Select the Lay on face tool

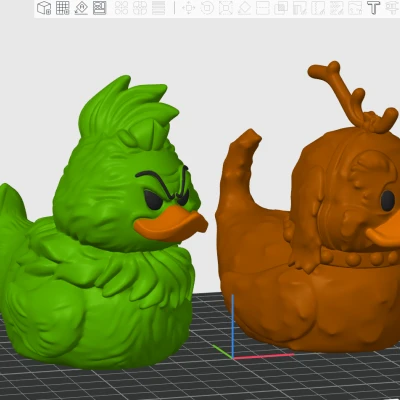(x=244, y=8)
